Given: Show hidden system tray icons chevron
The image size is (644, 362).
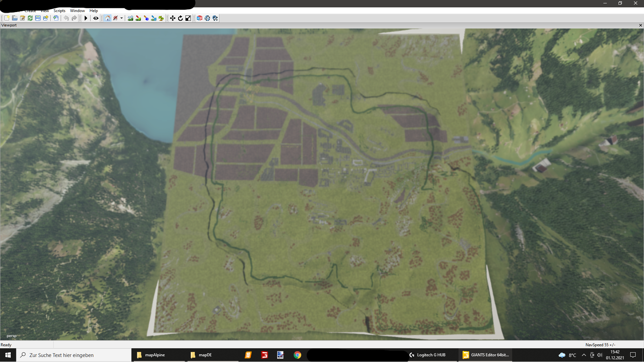Looking at the screenshot, I should (584, 355).
